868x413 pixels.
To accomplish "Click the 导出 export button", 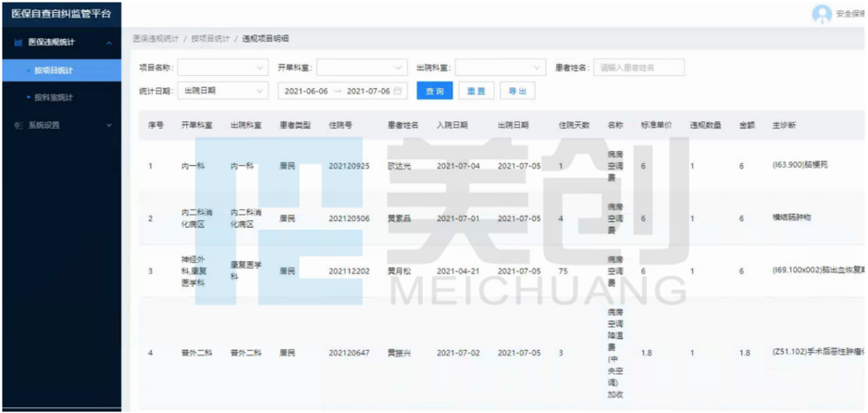I will coord(517,91).
